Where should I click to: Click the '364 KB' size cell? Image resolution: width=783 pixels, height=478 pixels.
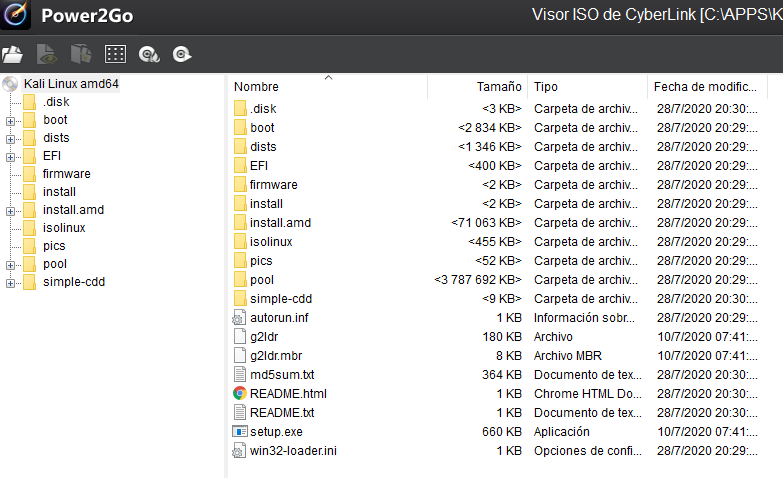pos(502,375)
